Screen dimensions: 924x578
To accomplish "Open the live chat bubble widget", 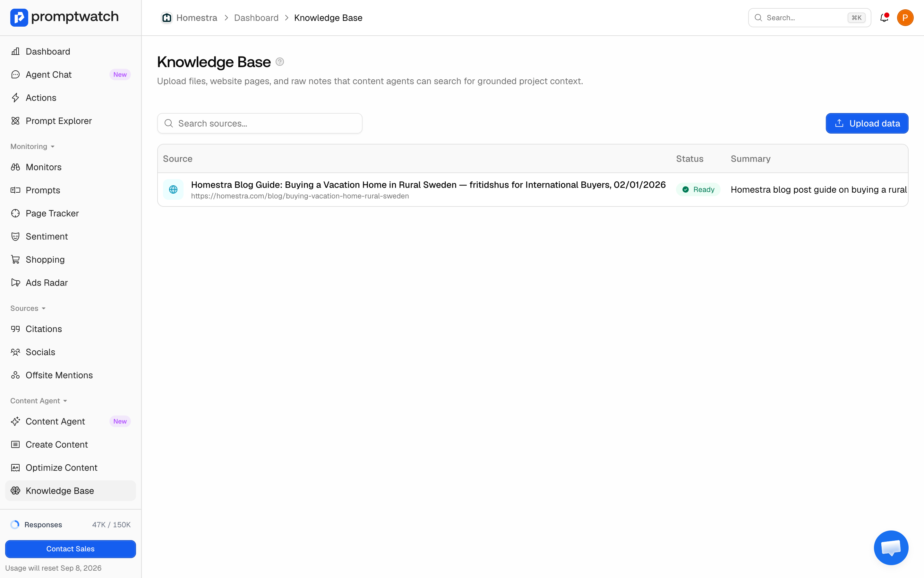I will point(891,548).
